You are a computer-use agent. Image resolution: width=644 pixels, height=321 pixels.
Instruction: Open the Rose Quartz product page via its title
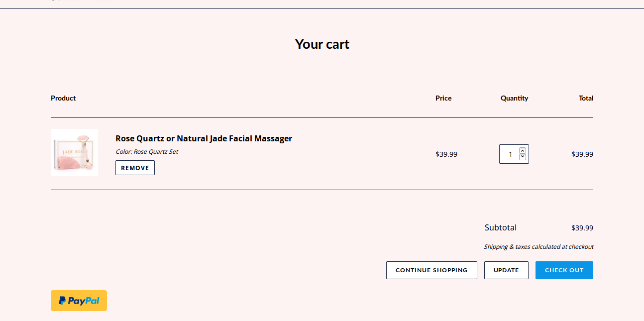[204, 138]
